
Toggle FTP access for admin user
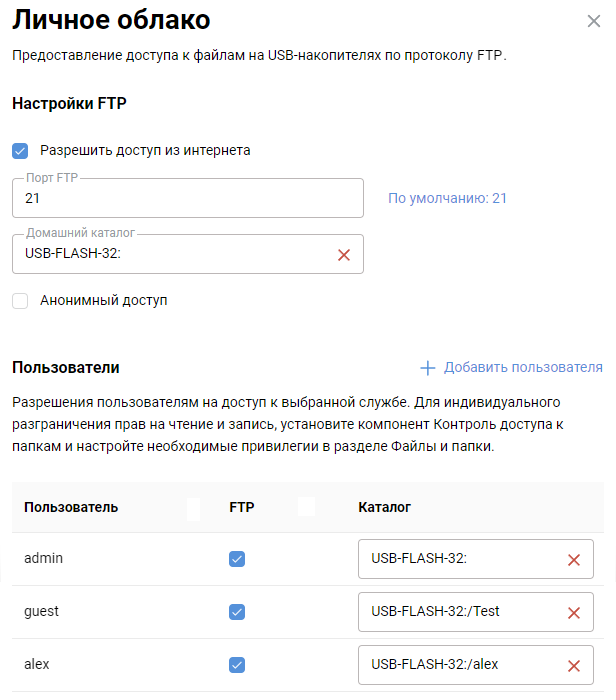click(x=237, y=559)
